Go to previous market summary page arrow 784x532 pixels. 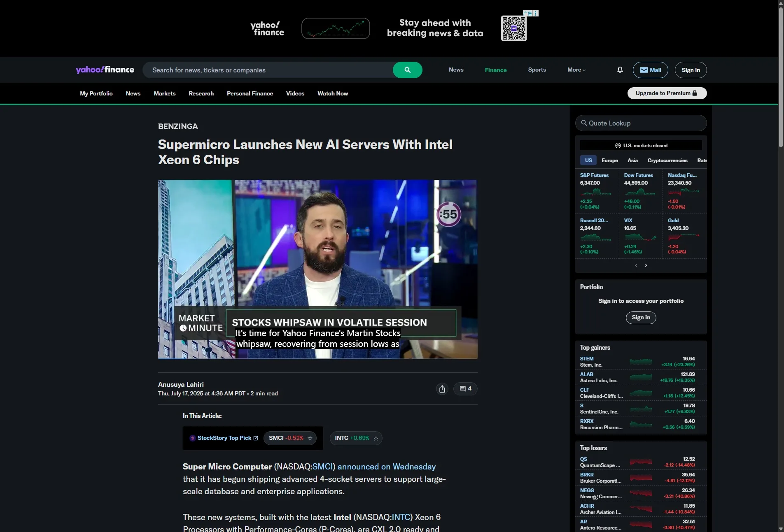(636, 265)
